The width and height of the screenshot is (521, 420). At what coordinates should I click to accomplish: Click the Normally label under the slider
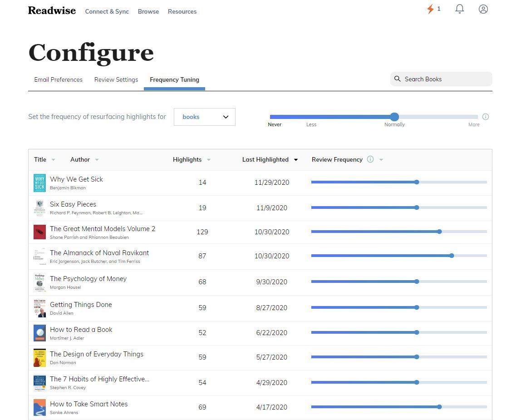[x=394, y=124]
